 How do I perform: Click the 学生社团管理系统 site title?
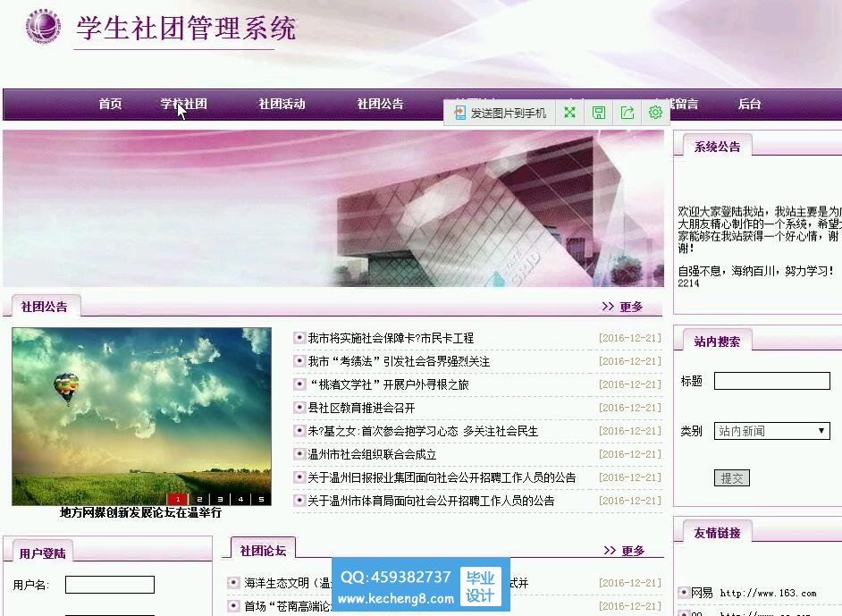pos(186,28)
